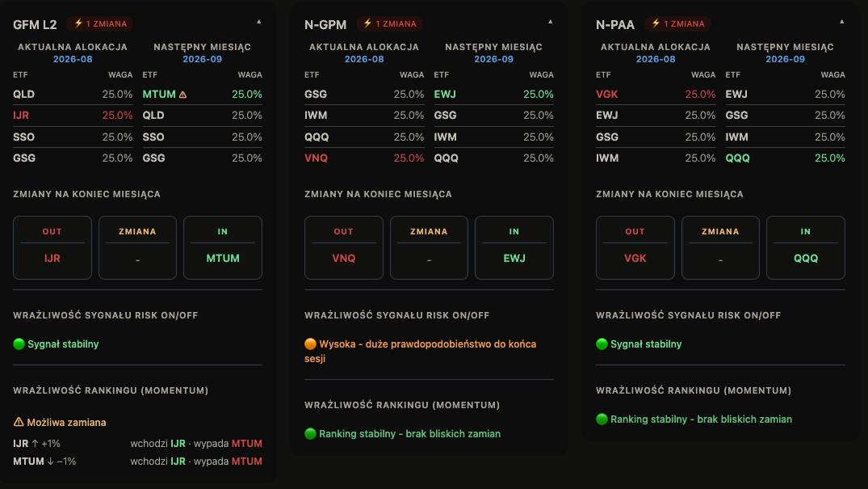
Task: Click the AKTUALNA ALOKACJA header in N-GPM
Action: pyautogui.click(x=364, y=47)
